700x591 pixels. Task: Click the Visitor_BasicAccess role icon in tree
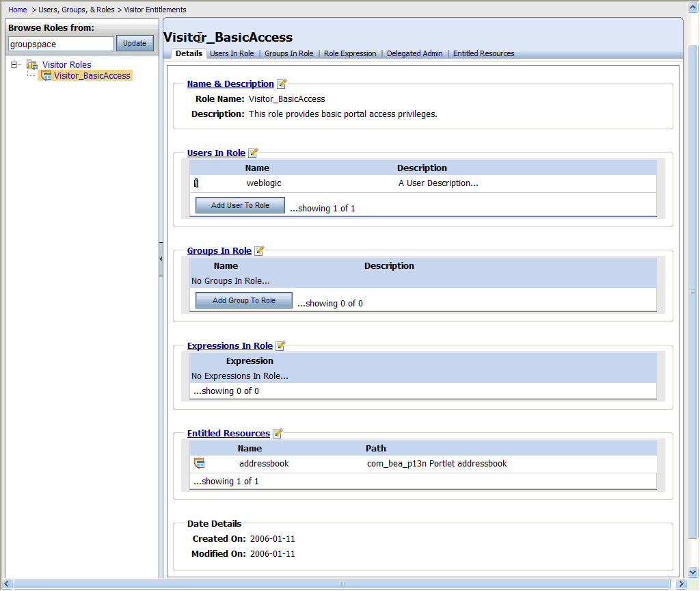click(x=46, y=75)
